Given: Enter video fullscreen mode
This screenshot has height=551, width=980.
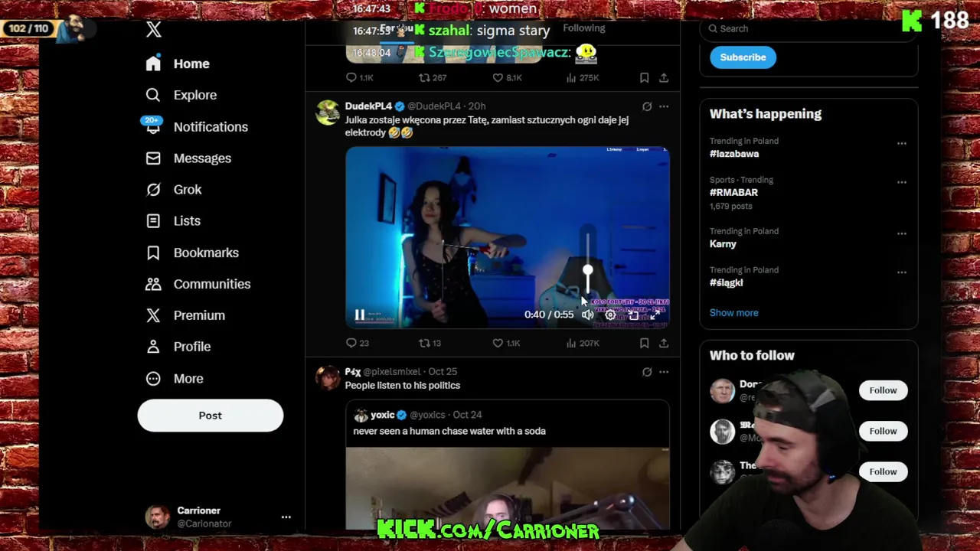Looking at the screenshot, I should point(655,315).
